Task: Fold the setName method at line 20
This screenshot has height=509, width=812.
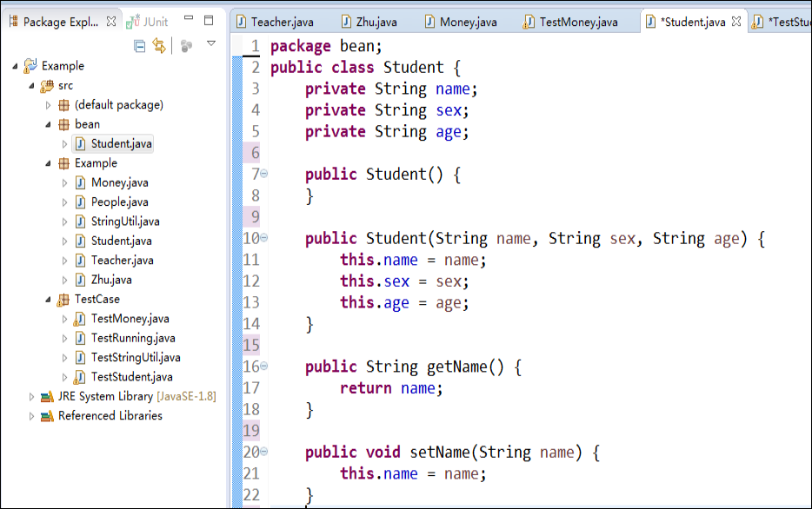Action: pos(264,451)
